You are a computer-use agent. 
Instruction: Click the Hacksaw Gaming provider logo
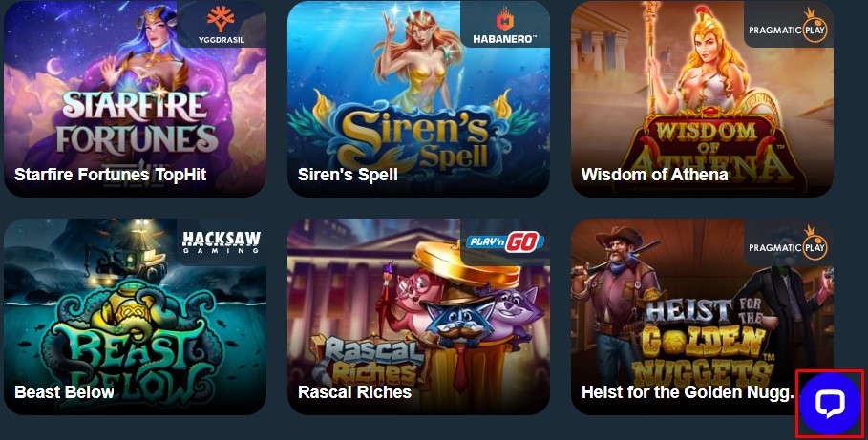222,242
